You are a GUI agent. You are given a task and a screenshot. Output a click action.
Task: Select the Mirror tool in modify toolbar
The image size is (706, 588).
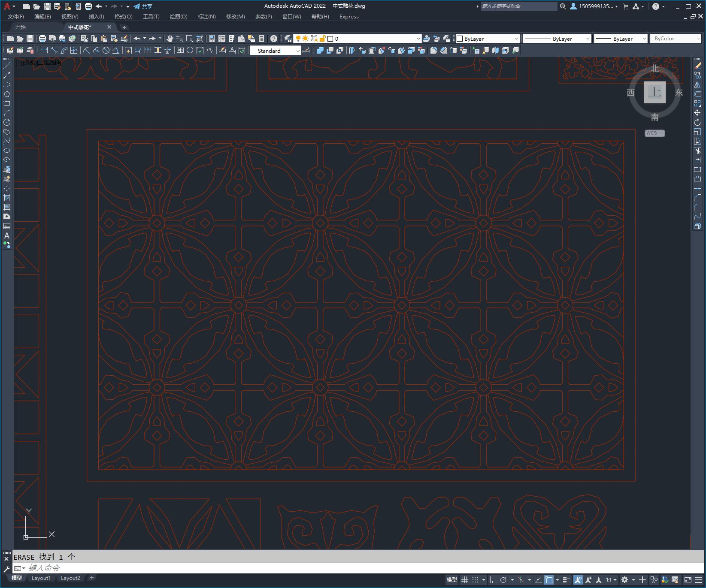pos(697,84)
